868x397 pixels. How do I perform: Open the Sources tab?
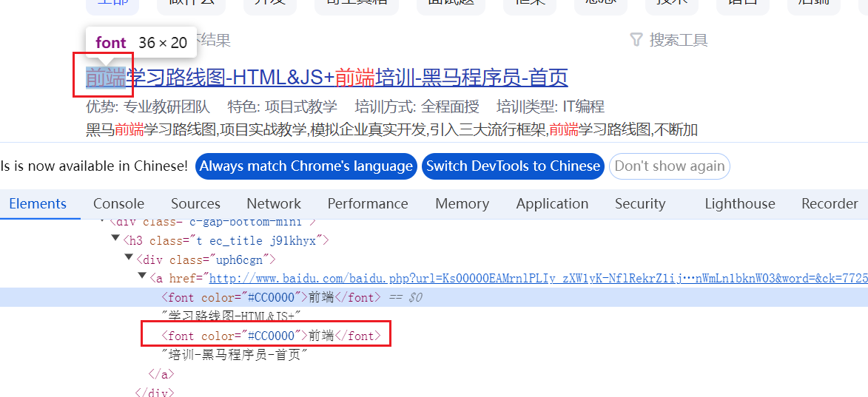pyautogui.click(x=195, y=204)
